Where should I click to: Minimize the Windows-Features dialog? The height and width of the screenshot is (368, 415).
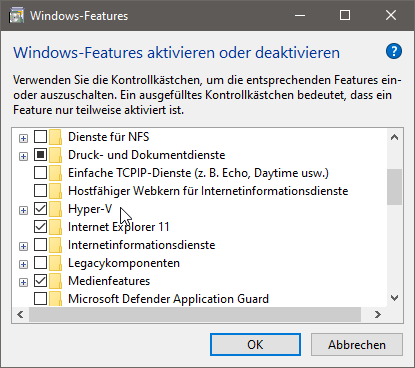click(x=300, y=15)
